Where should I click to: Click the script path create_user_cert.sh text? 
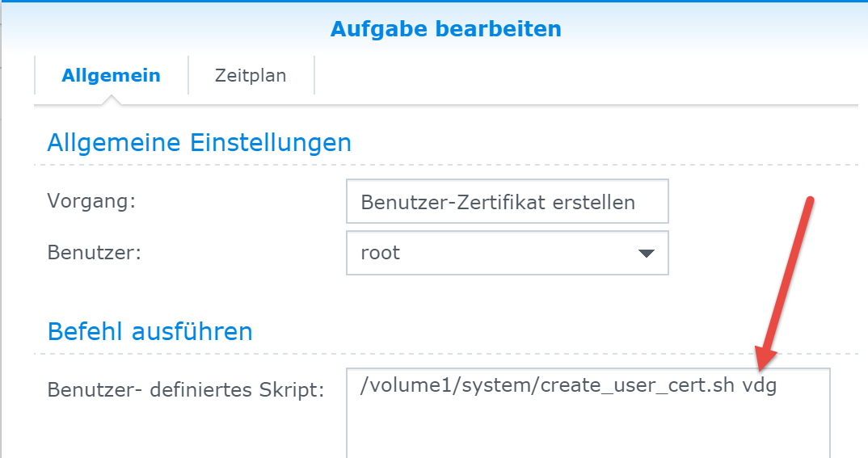point(548,386)
